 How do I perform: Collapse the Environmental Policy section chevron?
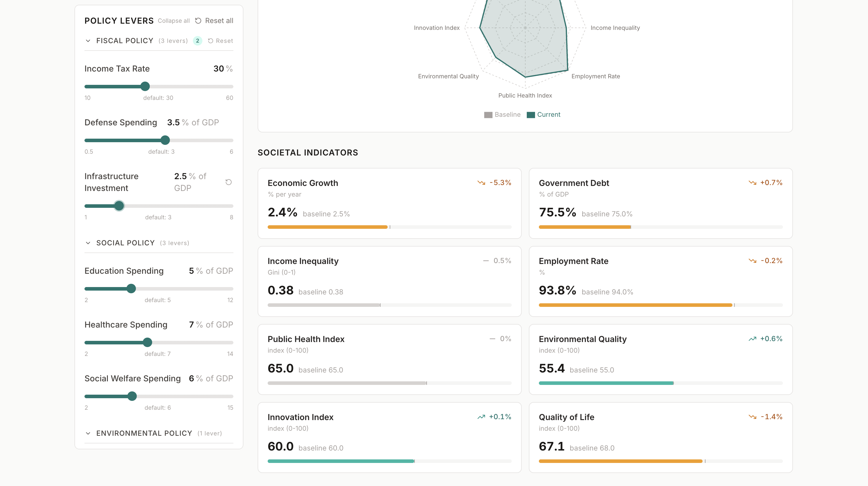pyautogui.click(x=88, y=433)
